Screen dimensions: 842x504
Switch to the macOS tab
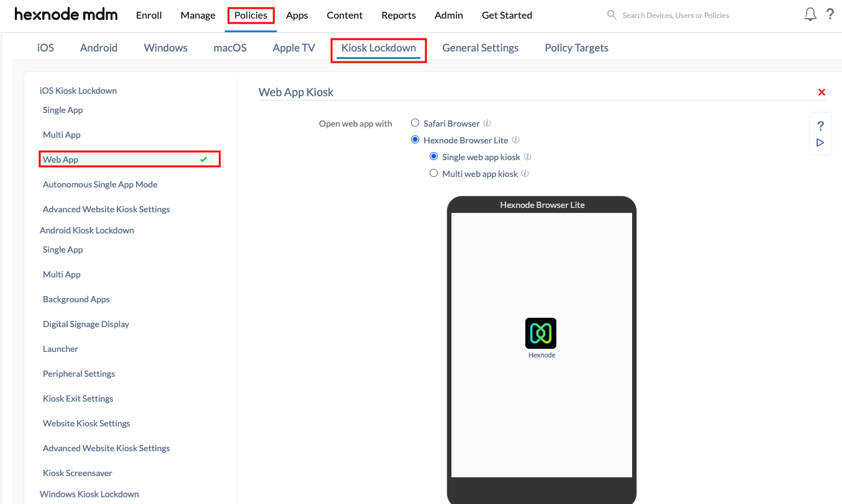point(230,48)
